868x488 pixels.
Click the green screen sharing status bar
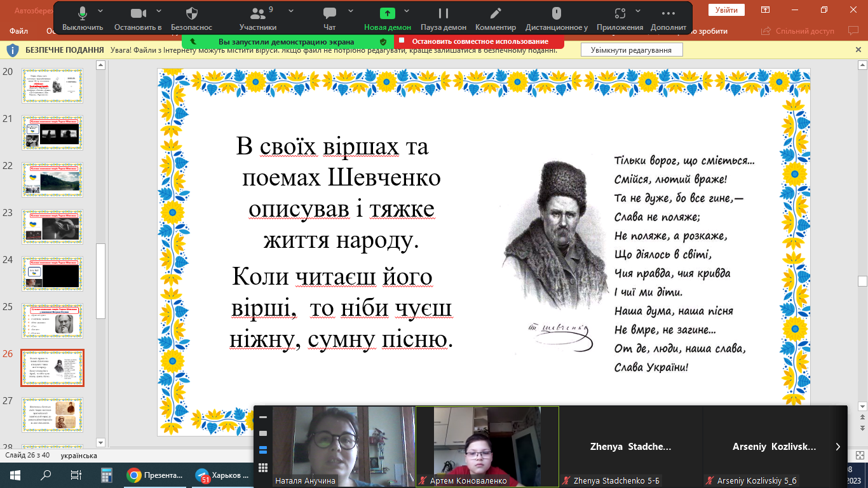tap(287, 41)
